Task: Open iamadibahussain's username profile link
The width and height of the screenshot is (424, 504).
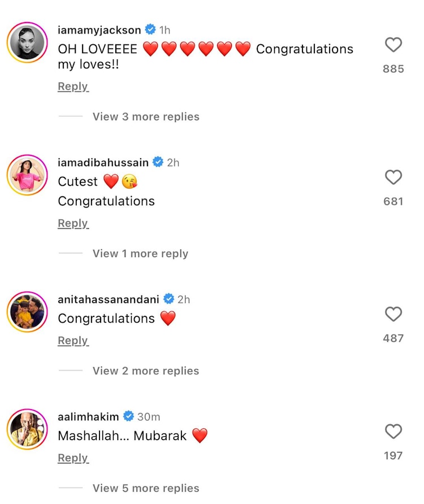Action: click(x=103, y=162)
